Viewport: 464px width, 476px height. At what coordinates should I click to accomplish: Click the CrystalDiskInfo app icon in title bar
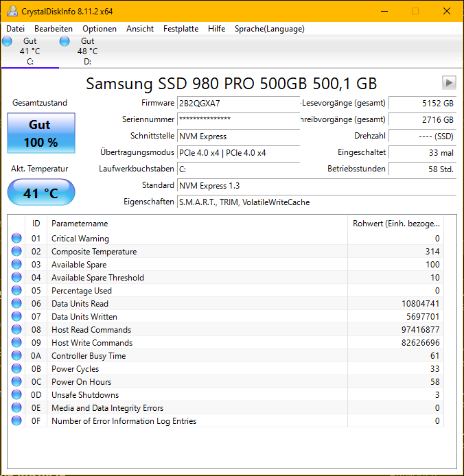[12, 11]
